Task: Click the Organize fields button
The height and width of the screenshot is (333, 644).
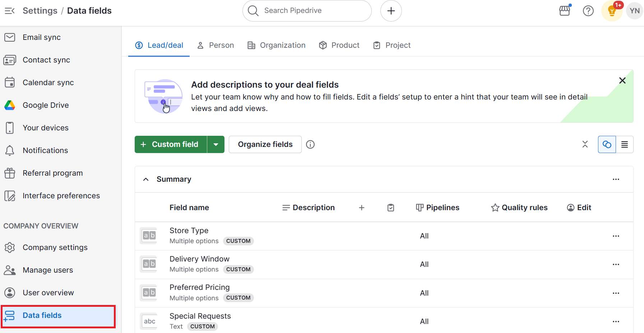Action: coord(265,144)
